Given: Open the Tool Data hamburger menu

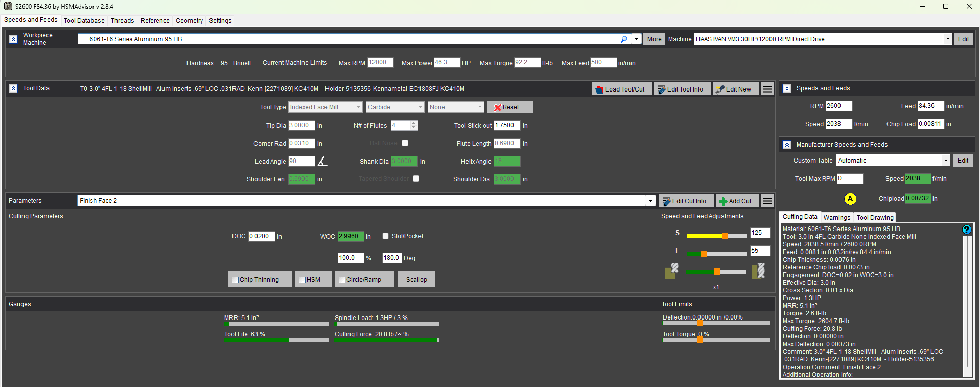Looking at the screenshot, I should (767, 89).
